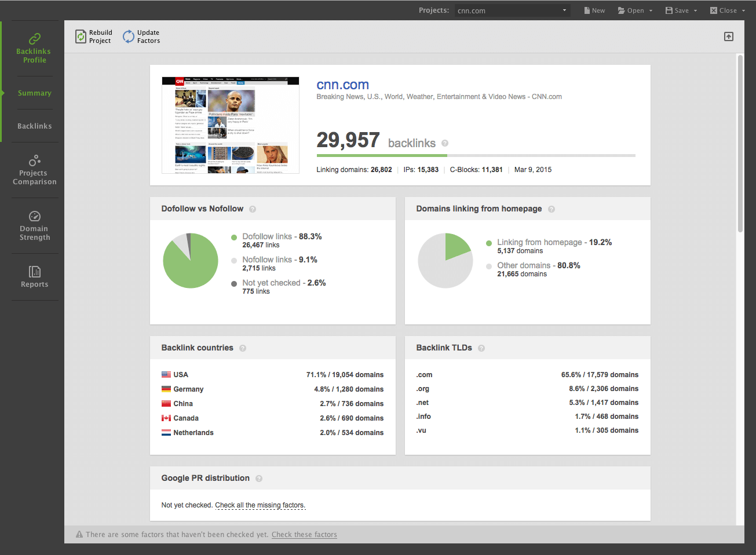Click the New project button
The image size is (756, 555).
[x=594, y=10]
